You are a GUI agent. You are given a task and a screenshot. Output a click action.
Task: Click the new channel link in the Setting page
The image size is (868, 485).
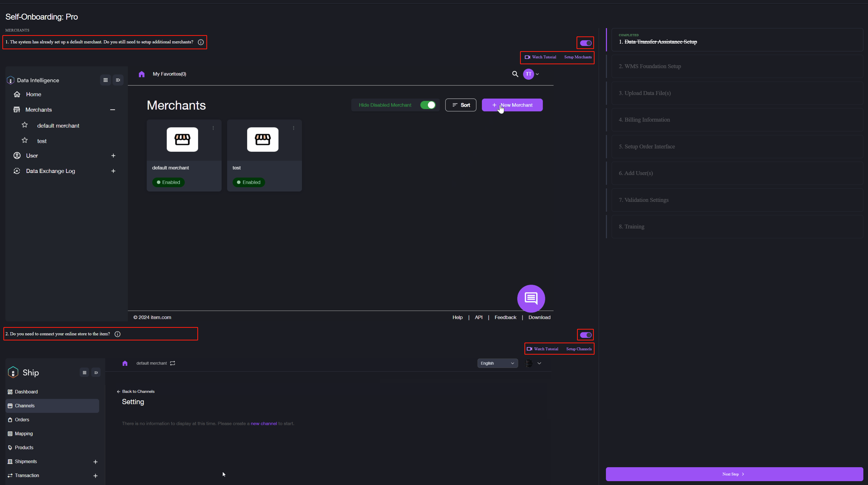point(264,423)
